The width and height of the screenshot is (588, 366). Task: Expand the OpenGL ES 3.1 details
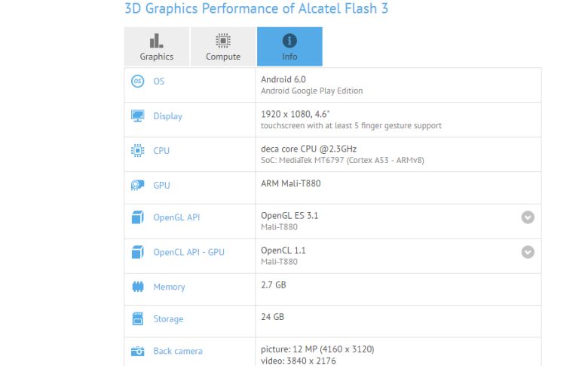point(528,217)
